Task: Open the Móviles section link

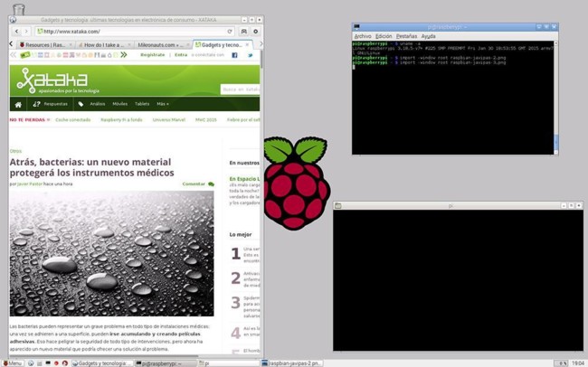Action: coord(119,104)
